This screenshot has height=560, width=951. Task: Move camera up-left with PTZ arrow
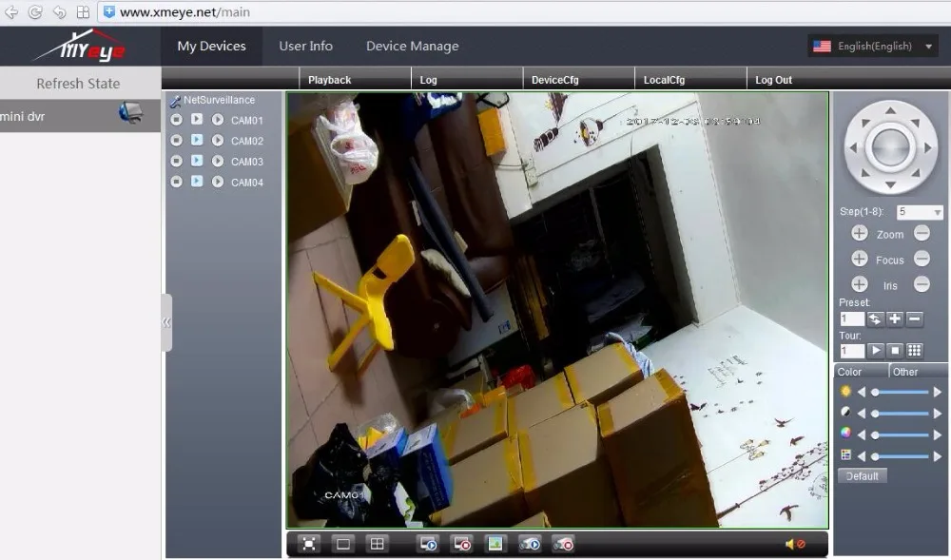[864, 123]
